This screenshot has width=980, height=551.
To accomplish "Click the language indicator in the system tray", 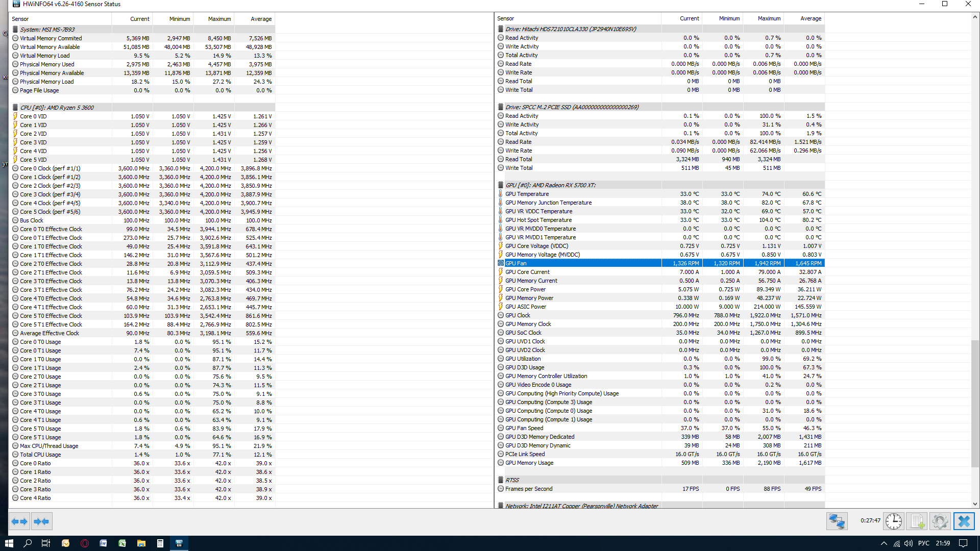I will [923, 543].
